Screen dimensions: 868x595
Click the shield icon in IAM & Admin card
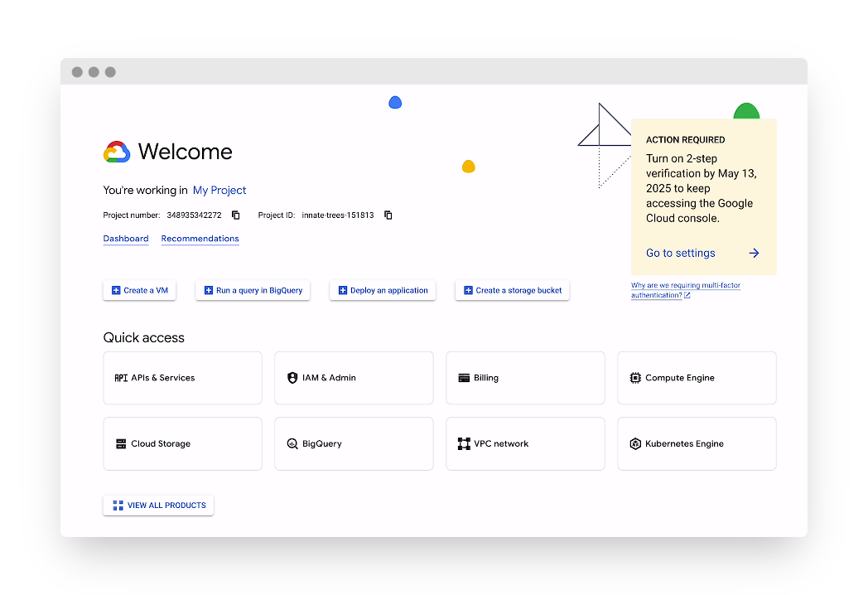point(292,378)
